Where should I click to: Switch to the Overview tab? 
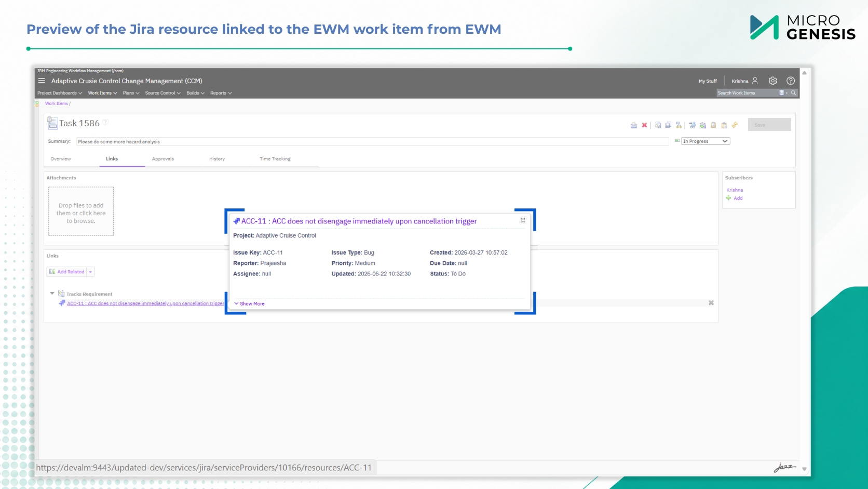click(x=61, y=159)
